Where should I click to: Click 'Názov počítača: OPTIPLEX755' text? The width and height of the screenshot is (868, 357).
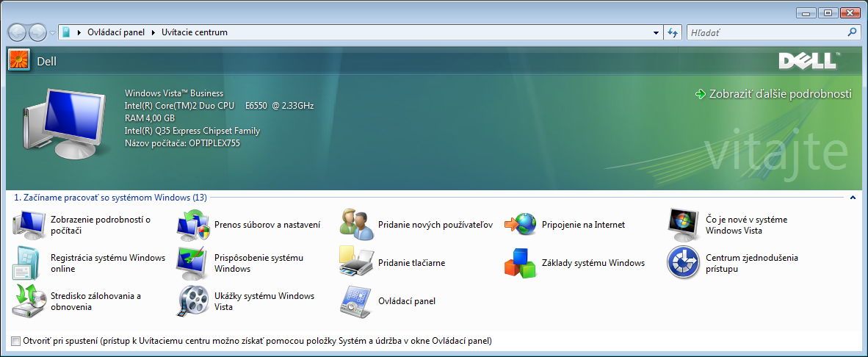(183, 143)
